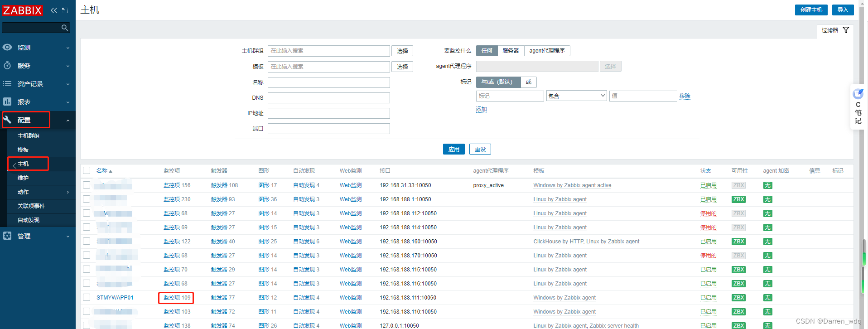Image resolution: width=868 pixels, height=329 pixels.
Task: Click the filter funnel icon
Action: tap(846, 30)
